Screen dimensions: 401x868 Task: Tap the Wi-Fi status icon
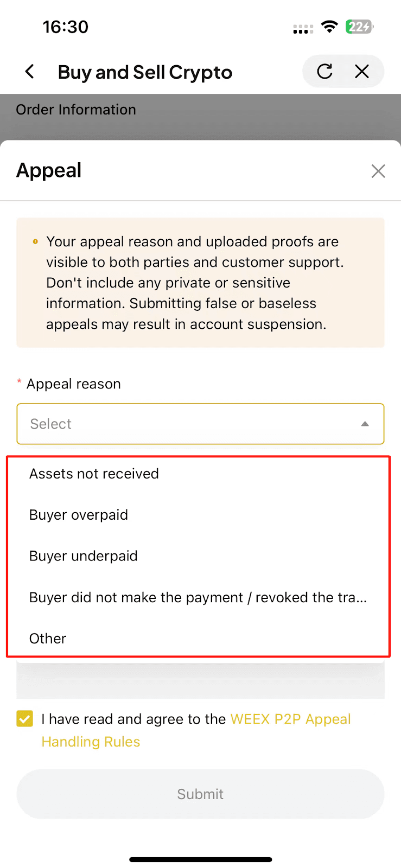click(329, 27)
